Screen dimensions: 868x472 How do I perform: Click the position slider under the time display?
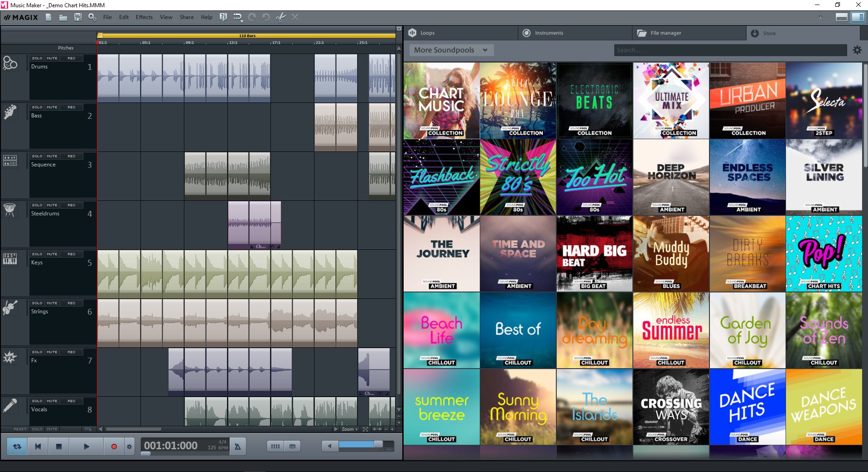[146, 453]
